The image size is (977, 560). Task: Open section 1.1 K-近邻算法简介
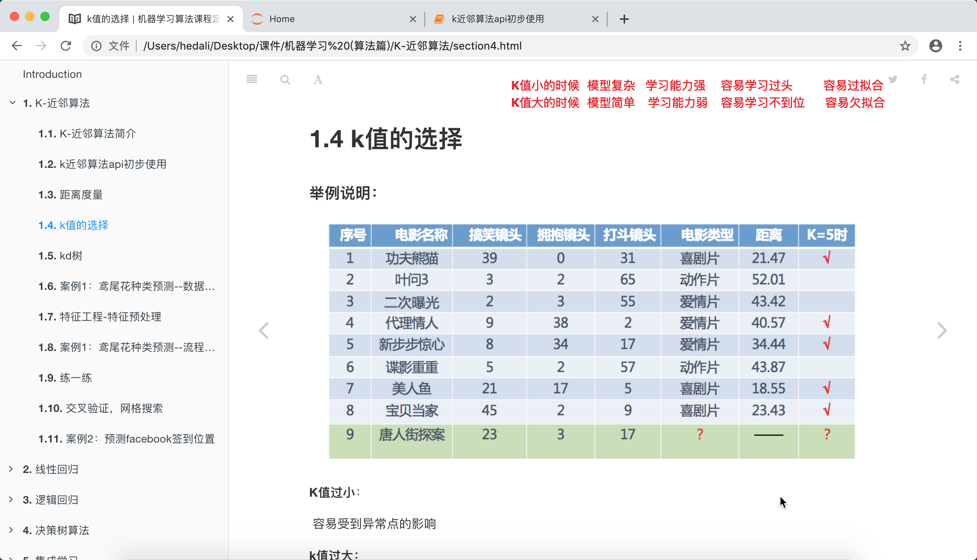click(x=87, y=134)
